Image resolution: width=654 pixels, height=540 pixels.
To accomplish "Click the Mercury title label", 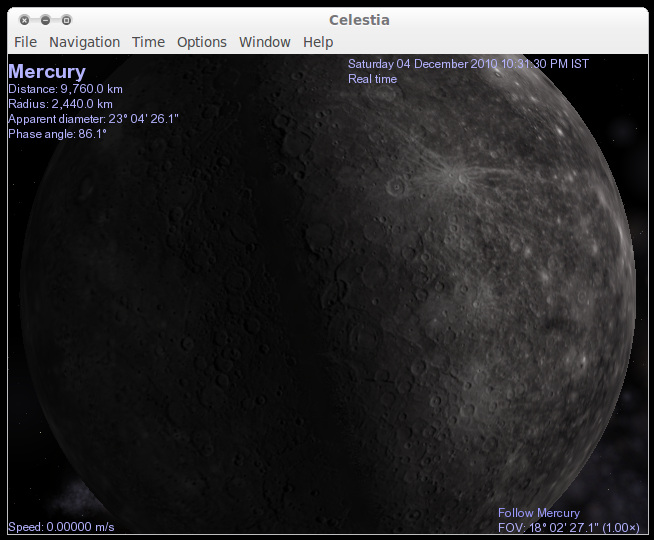I will [47, 71].
